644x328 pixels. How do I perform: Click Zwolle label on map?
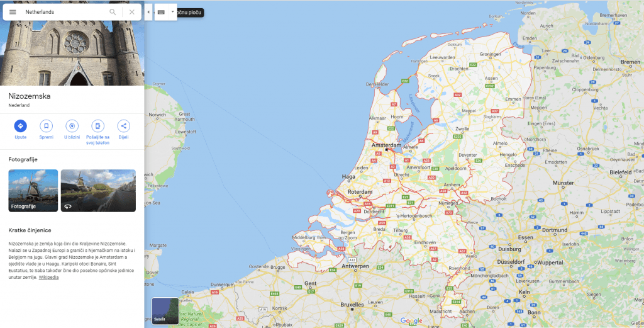[462, 128]
